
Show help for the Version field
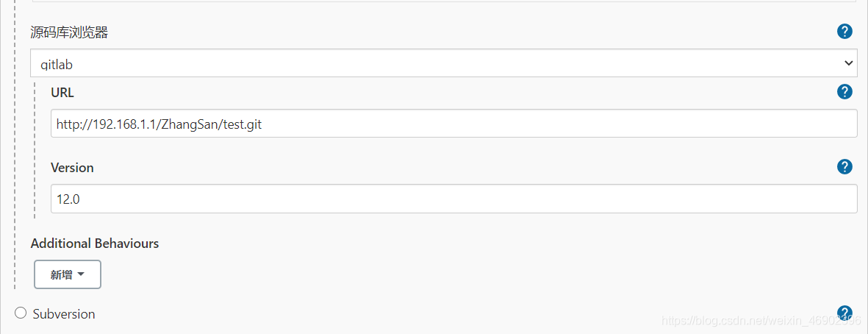point(844,167)
